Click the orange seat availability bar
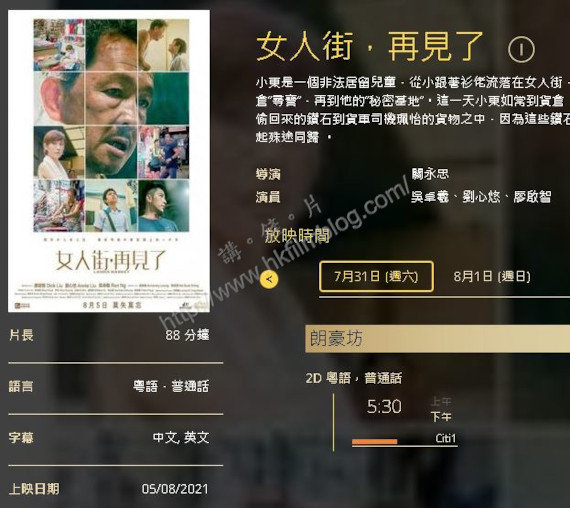 pyautogui.click(x=374, y=441)
